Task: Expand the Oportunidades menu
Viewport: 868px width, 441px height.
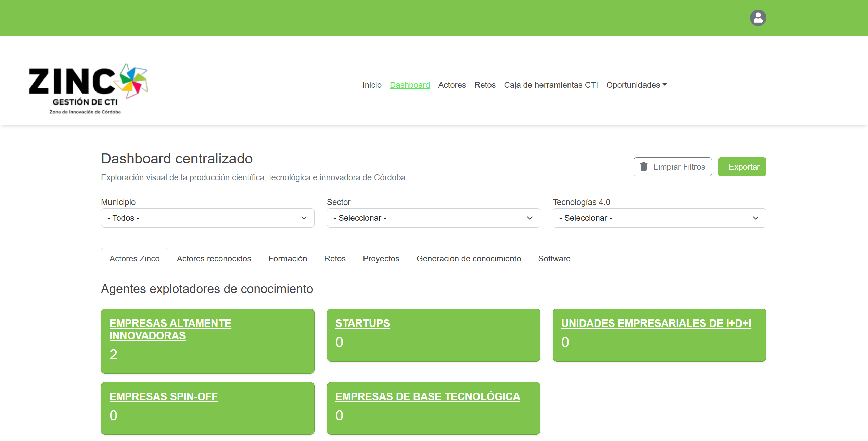Action: click(636, 85)
